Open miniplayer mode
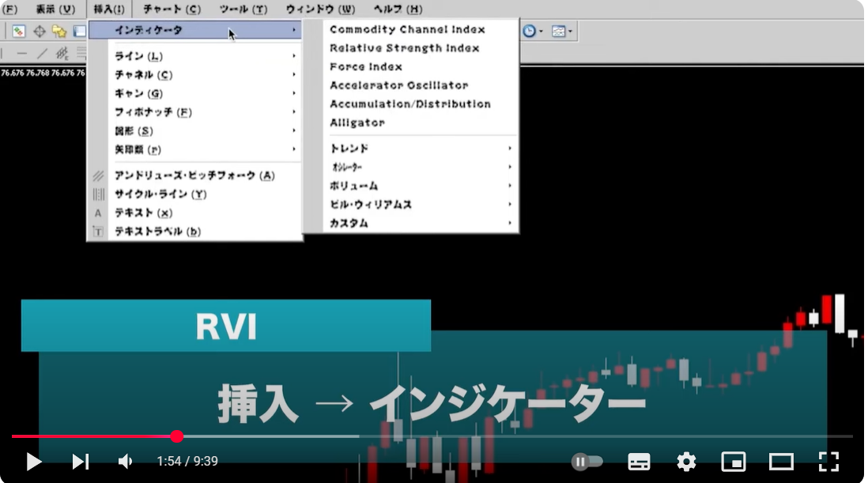Image resolution: width=868 pixels, height=483 pixels. 734,462
